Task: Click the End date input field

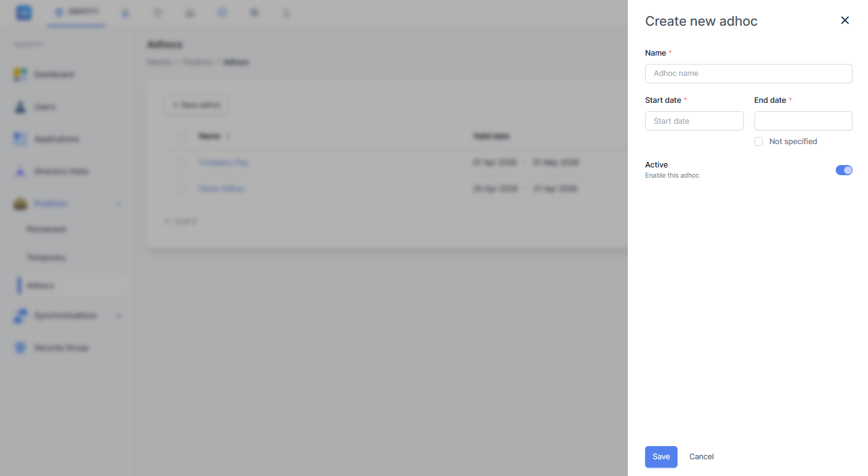Action: point(803,121)
